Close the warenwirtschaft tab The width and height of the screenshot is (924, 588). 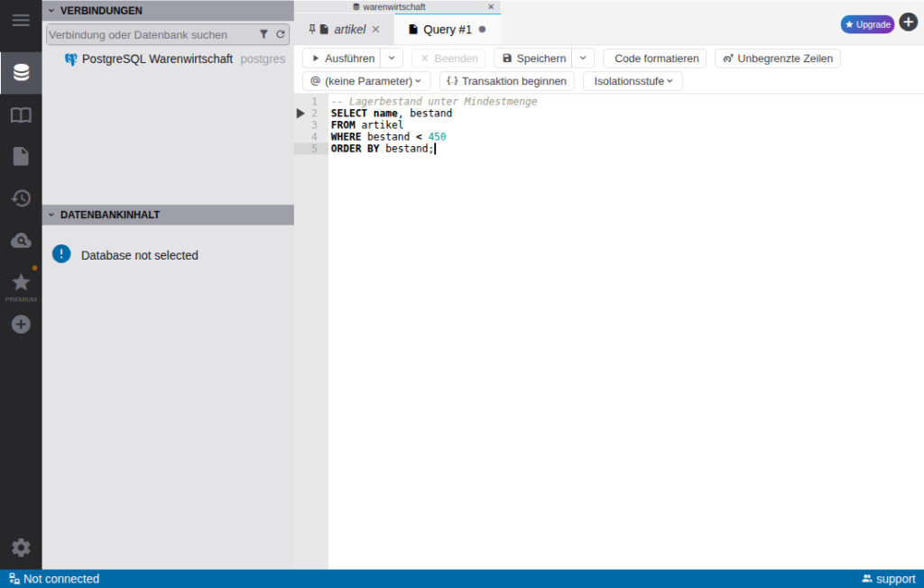(491, 7)
